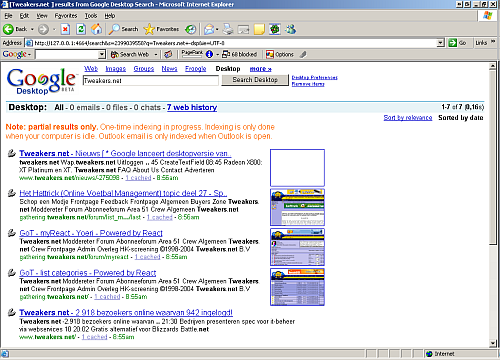The image size is (500, 360).
Task: Switch to the News search tab
Action: pyautogui.click(x=169, y=69)
